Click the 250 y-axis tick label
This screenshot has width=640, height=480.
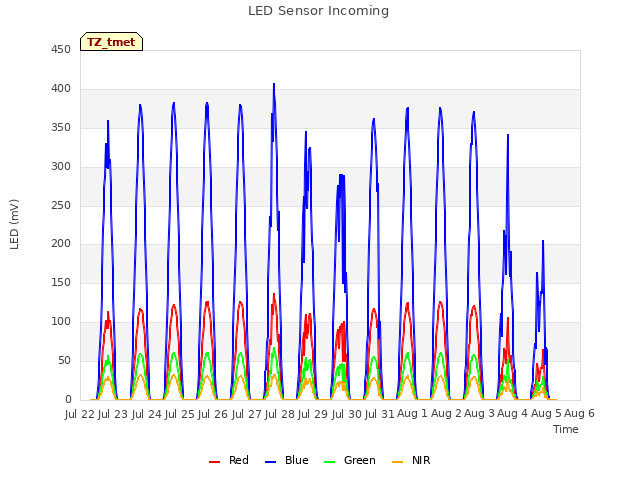[61, 206]
